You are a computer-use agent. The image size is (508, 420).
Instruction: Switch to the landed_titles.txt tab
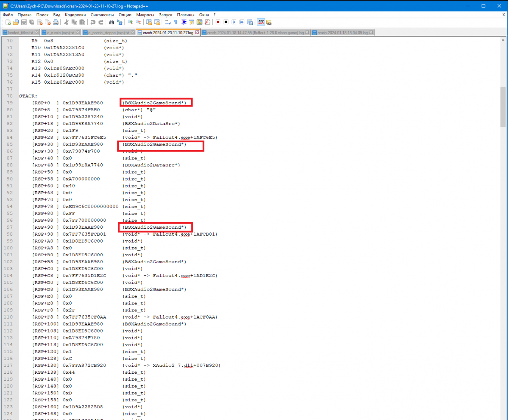pos(20,33)
